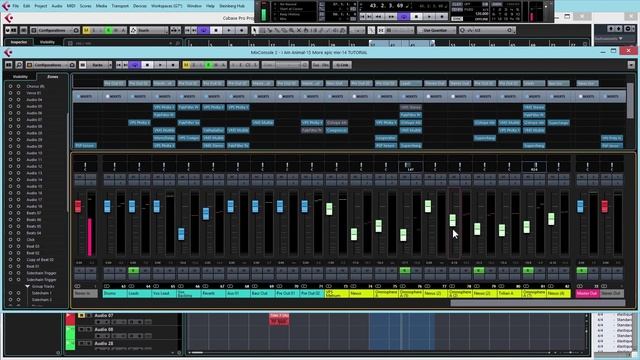Select Sidechain 1 in the channel list

click(41, 293)
